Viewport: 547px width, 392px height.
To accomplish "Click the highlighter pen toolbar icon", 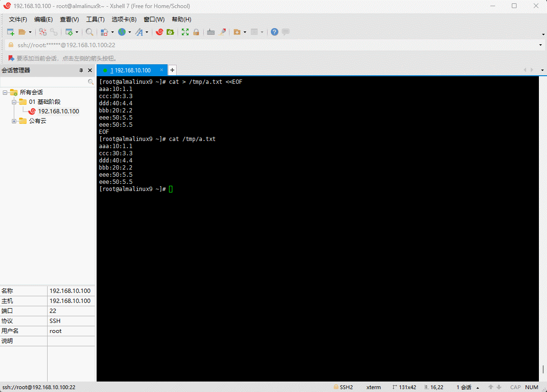I will click(222, 32).
